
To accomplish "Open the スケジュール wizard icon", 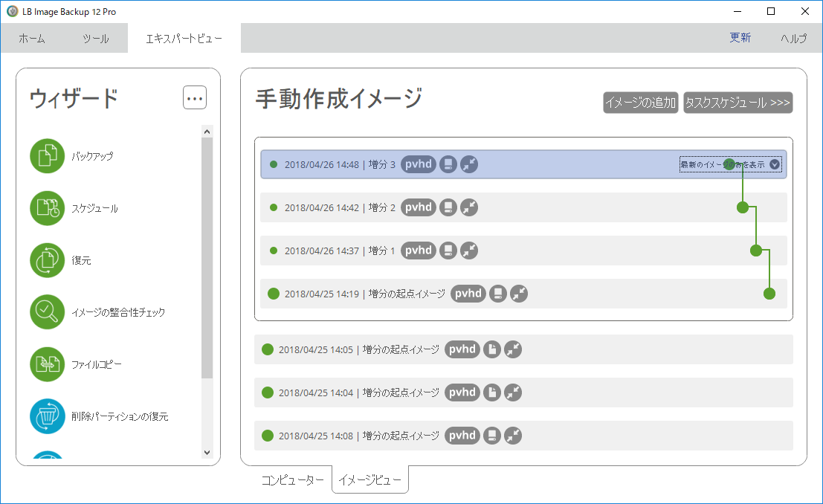I will 48,208.
